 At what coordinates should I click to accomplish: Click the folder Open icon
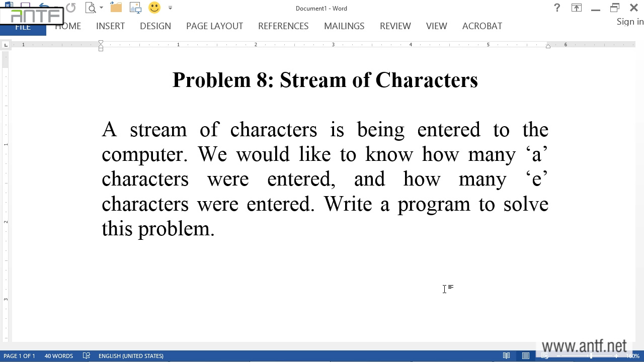tap(116, 8)
